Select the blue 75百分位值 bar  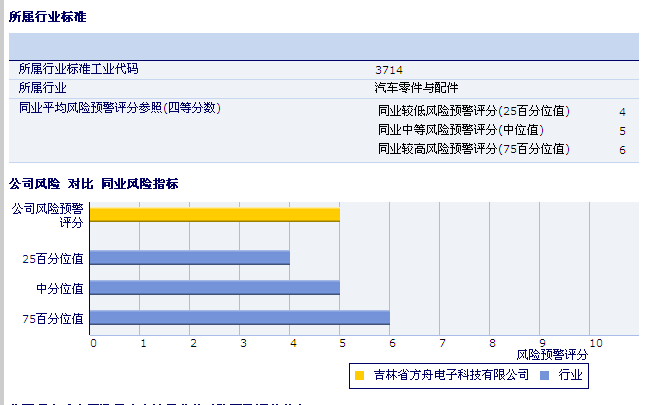click(239, 318)
